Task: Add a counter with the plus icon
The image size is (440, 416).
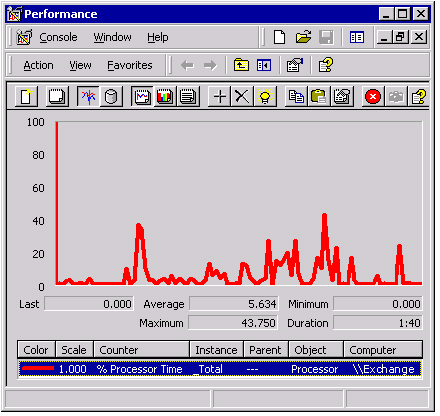Action: point(219,97)
